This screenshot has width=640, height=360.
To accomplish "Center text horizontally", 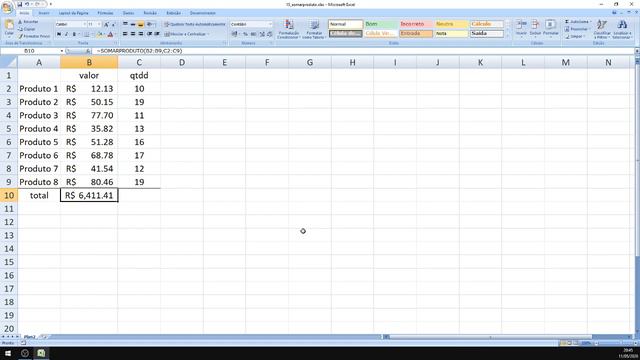I will pyautogui.click(x=133, y=34).
